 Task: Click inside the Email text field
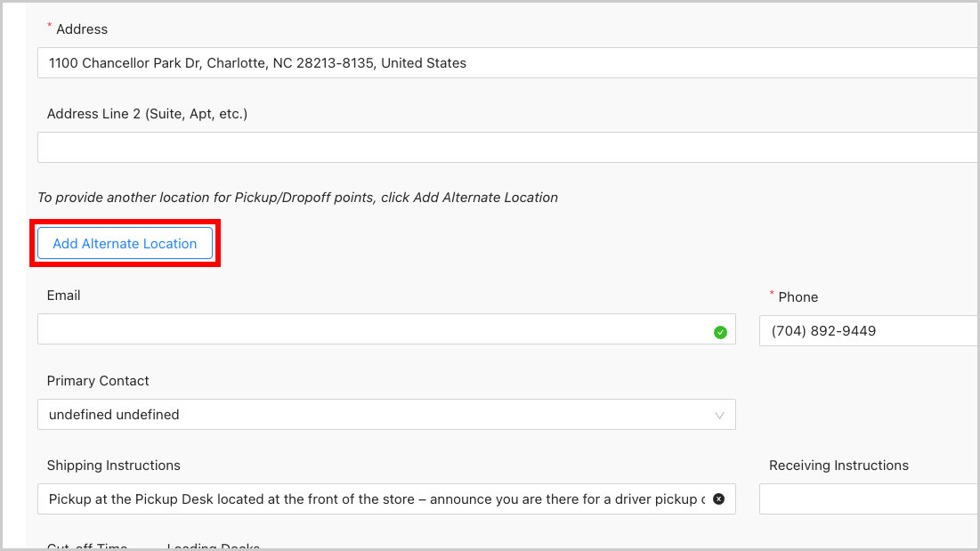tap(374, 329)
